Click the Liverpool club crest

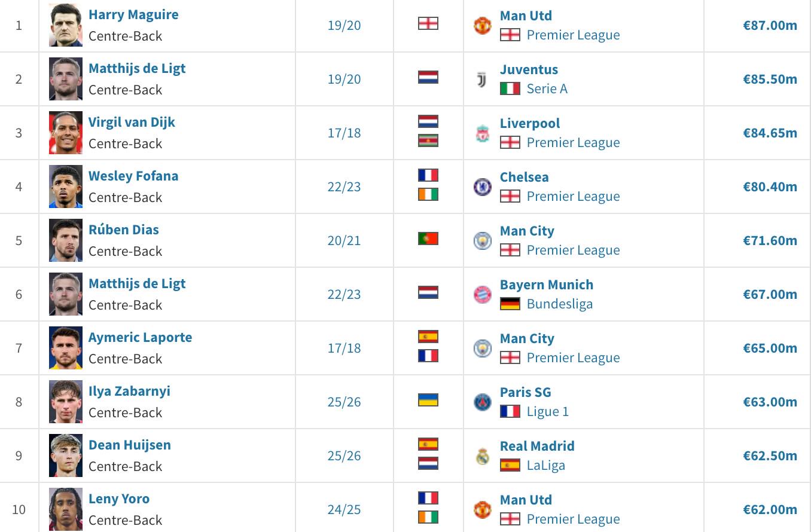[482, 133]
